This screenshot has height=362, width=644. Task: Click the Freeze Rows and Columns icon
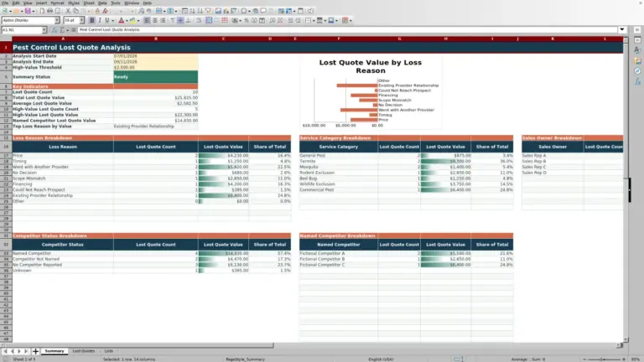click(x=289, y=11)
